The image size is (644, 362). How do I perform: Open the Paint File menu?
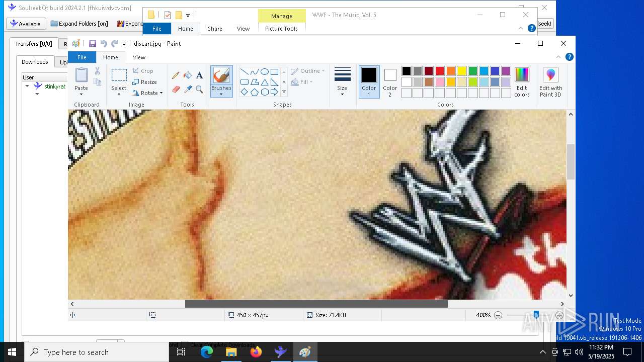[82, 57]
